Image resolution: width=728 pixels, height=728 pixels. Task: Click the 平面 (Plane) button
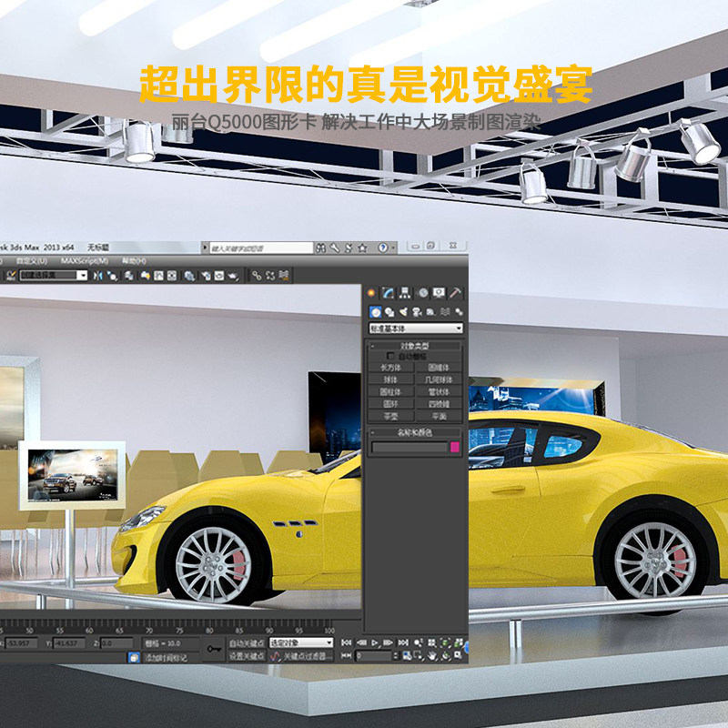pyautogui.click(x=439, y=417)
